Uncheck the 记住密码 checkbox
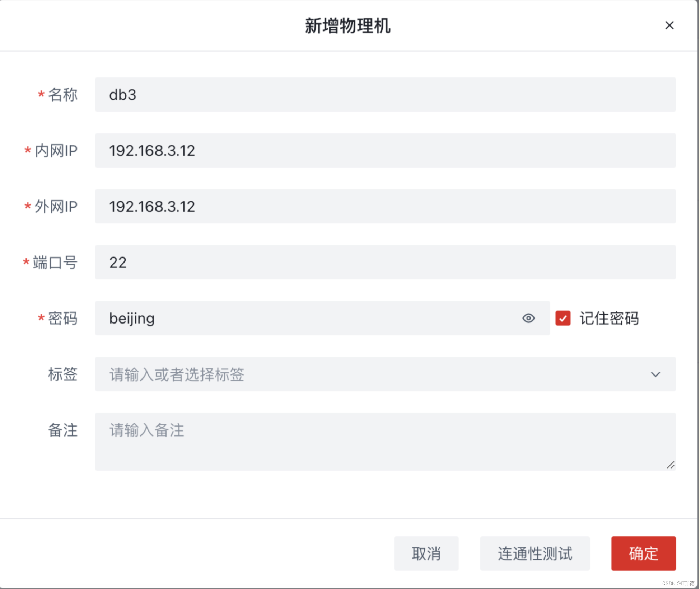 (563, 318)
